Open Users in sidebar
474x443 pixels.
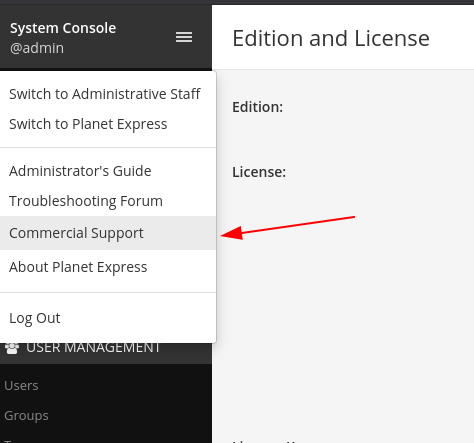(x=21, y=386)
